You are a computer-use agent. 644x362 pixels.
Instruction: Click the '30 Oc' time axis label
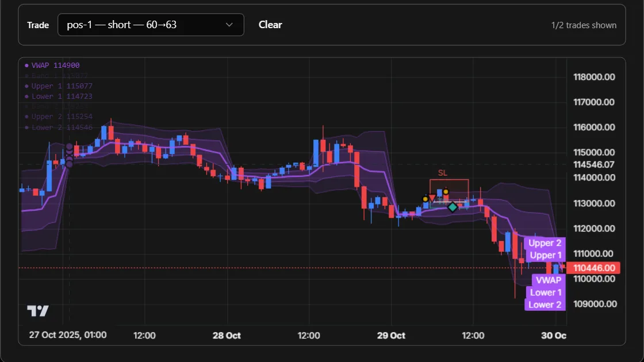(554, 336)
